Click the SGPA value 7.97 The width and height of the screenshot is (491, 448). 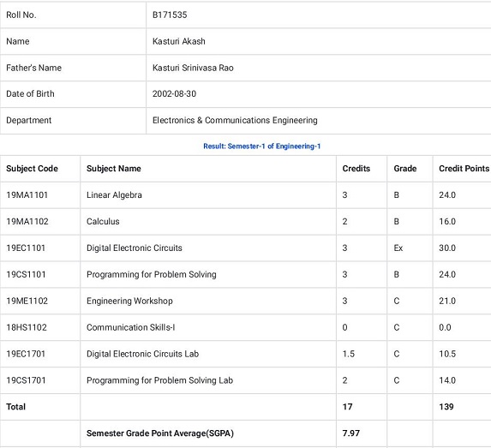[x=351, y=433]
